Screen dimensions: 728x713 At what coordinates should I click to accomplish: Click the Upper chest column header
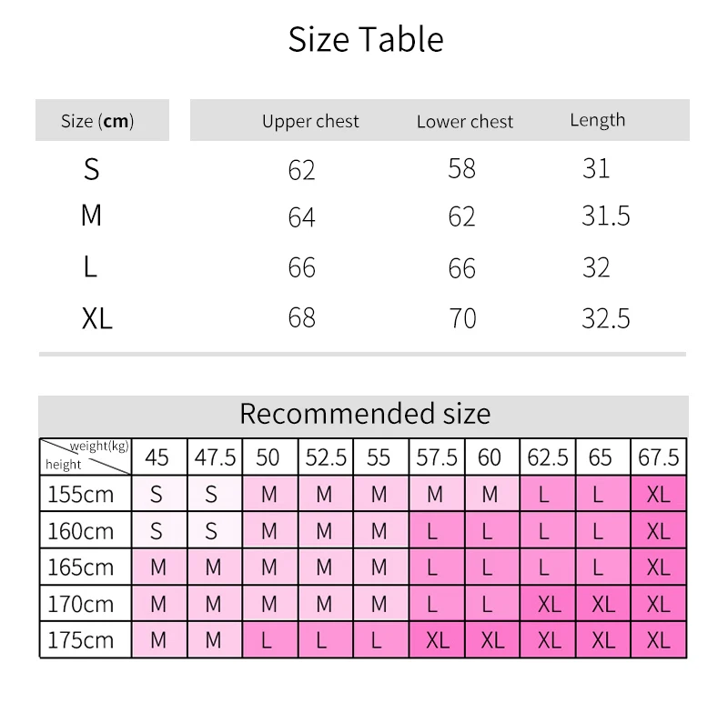(310, 121)
